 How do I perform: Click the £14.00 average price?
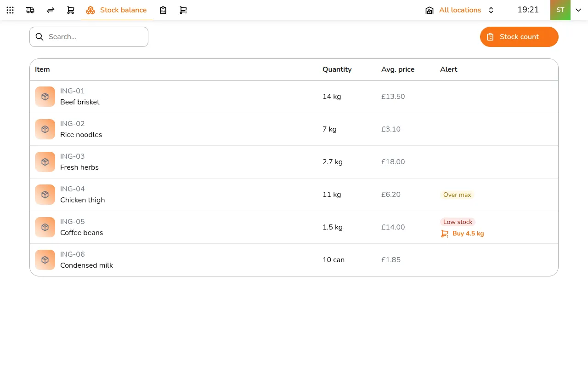pyautogui.click(x=393, y=227)
